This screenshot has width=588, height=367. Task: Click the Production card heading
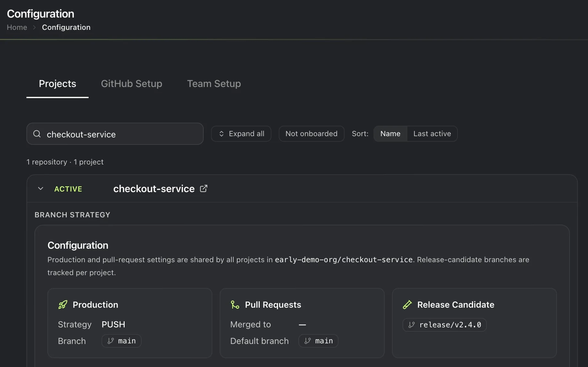95,305
